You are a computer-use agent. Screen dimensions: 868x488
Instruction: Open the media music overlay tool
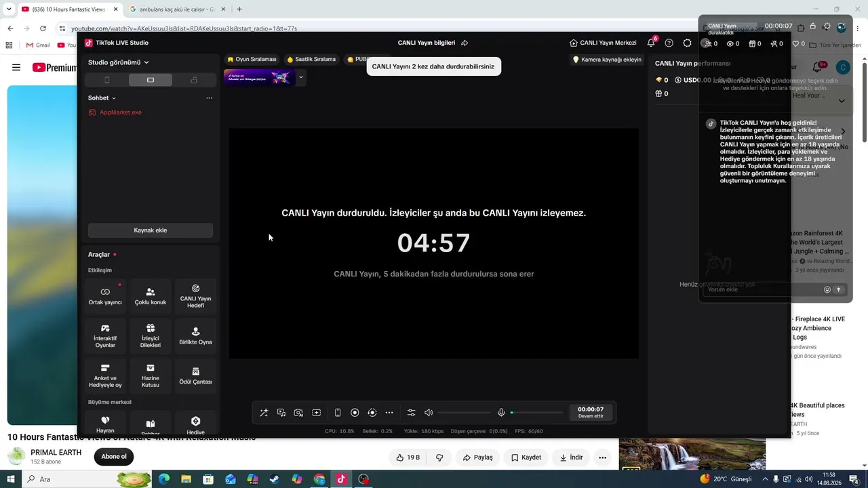tap(281, 413)
